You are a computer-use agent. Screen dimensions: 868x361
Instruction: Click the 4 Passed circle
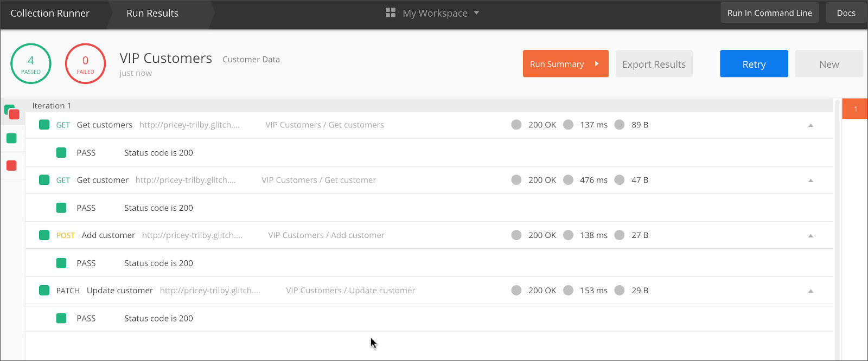(31, 63)
